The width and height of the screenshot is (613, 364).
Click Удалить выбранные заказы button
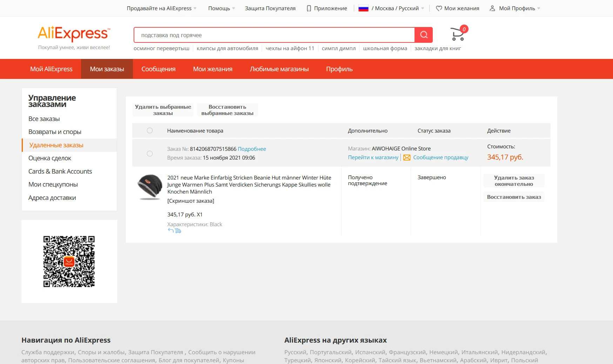coord(163,110)
